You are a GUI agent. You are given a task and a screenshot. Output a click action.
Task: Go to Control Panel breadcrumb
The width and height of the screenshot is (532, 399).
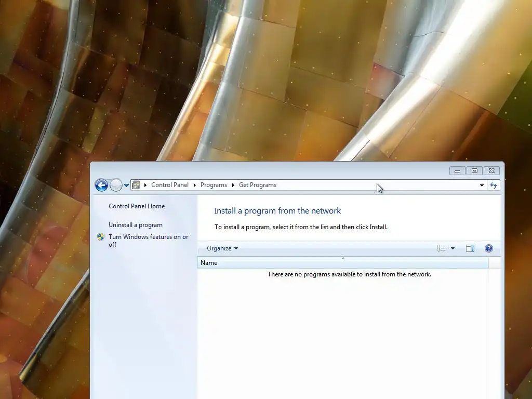170,185
